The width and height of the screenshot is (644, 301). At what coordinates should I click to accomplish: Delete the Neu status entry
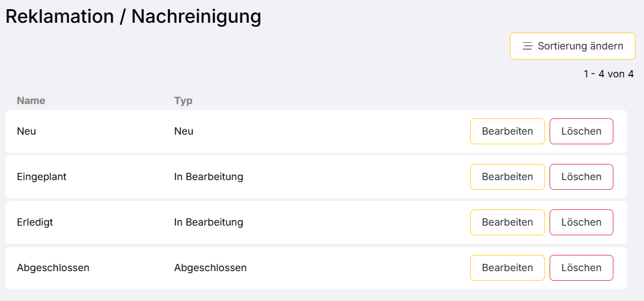click(x=581, y=131)
